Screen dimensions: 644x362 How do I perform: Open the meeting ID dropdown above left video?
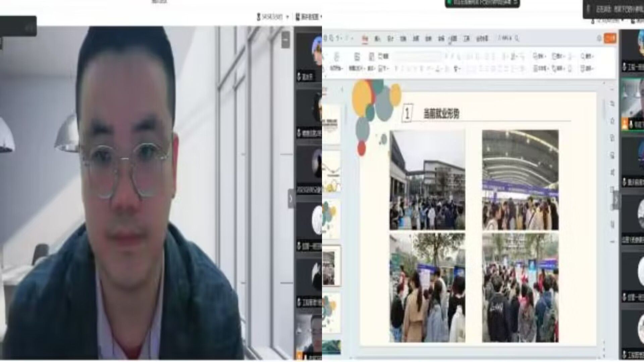click(272, 16)
